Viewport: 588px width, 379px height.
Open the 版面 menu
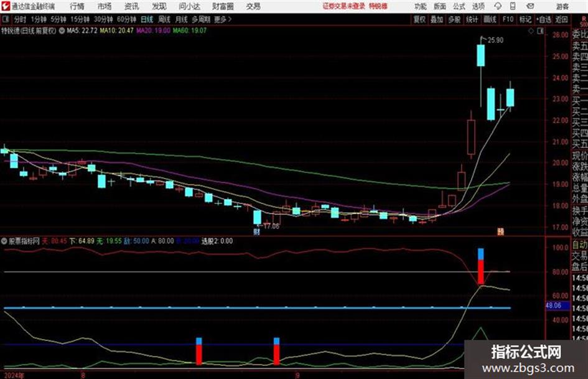(x=439, y=6)
